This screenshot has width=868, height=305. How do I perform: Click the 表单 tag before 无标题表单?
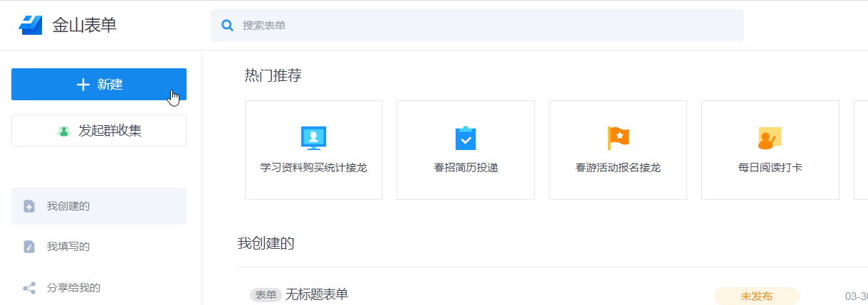coord(266,295)
